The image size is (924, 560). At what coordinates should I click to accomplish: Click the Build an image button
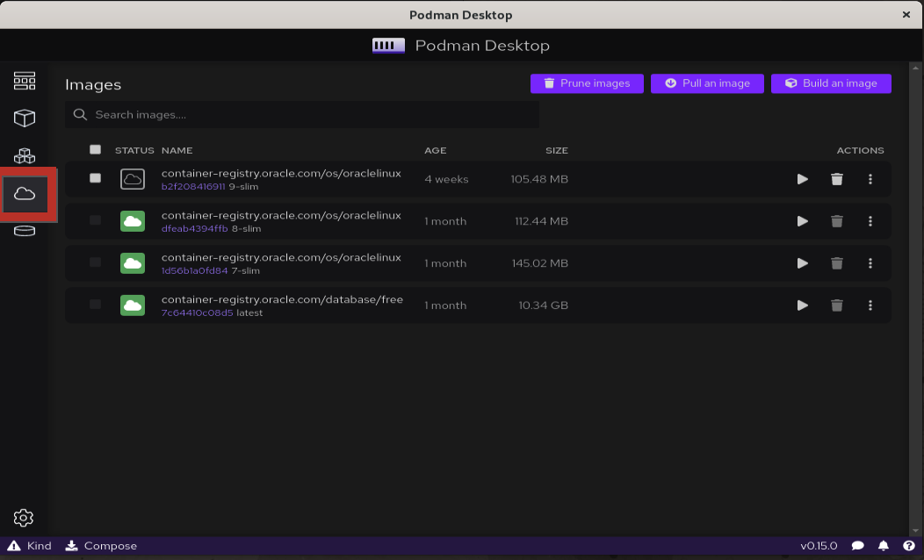831,83
